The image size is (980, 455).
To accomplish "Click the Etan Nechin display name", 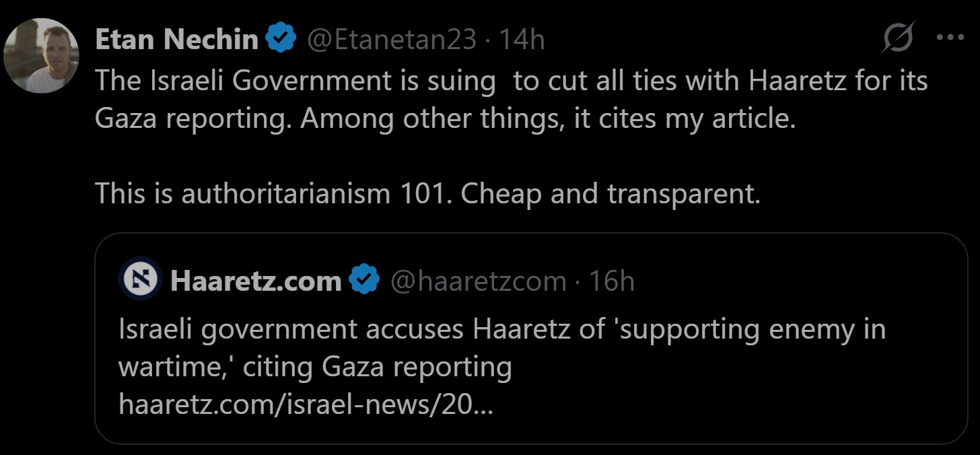I will tap(176, 40).
